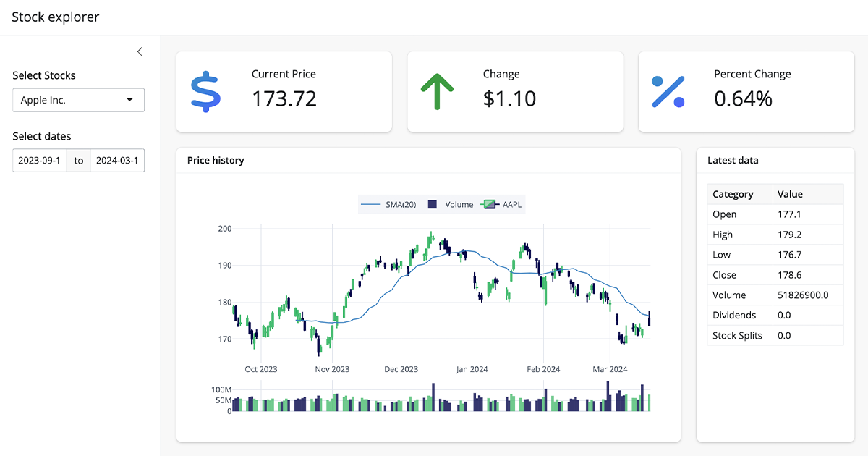Click the Stock explorer title

56,17
